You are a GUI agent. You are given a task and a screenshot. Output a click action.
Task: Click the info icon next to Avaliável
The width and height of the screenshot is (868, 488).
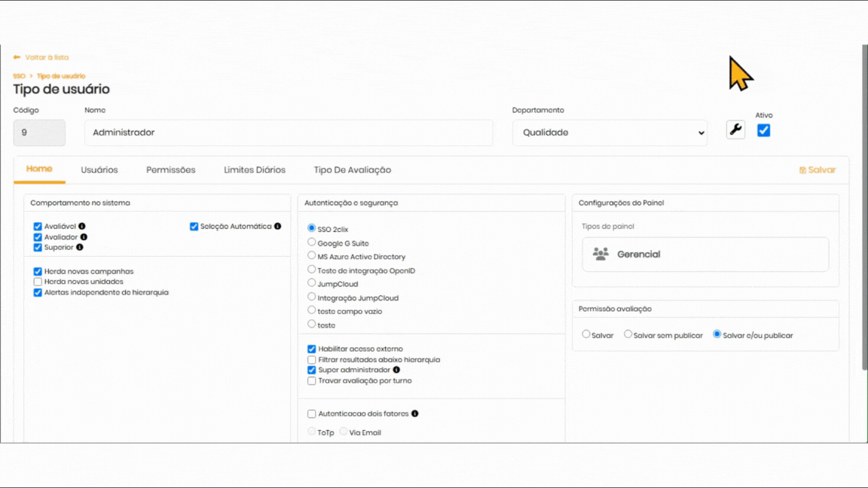tap(82, 226)
